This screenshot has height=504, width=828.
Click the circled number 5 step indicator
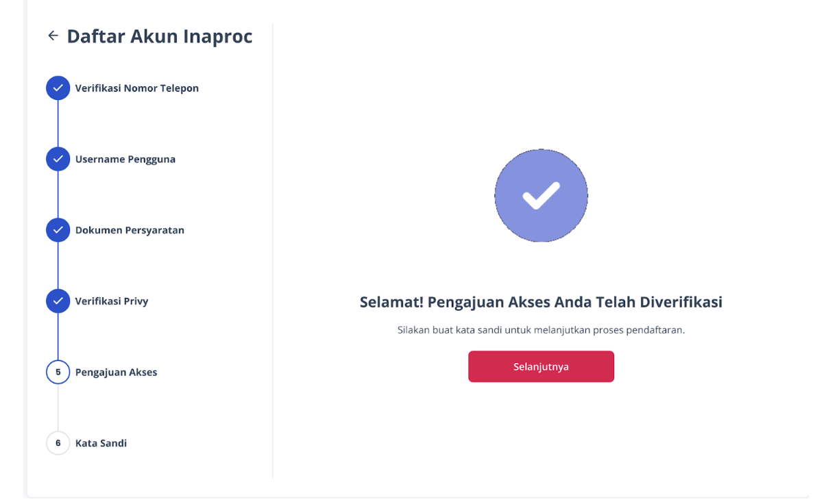[58, 372]
